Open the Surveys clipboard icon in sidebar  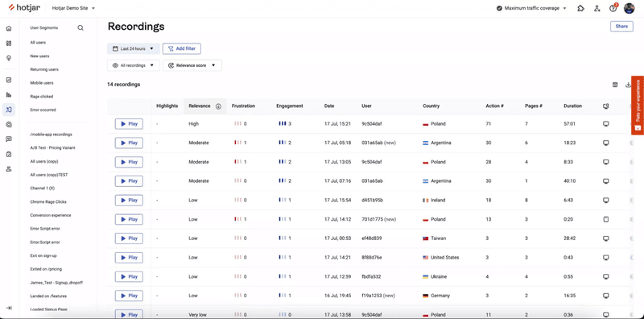tap(9, 154)
